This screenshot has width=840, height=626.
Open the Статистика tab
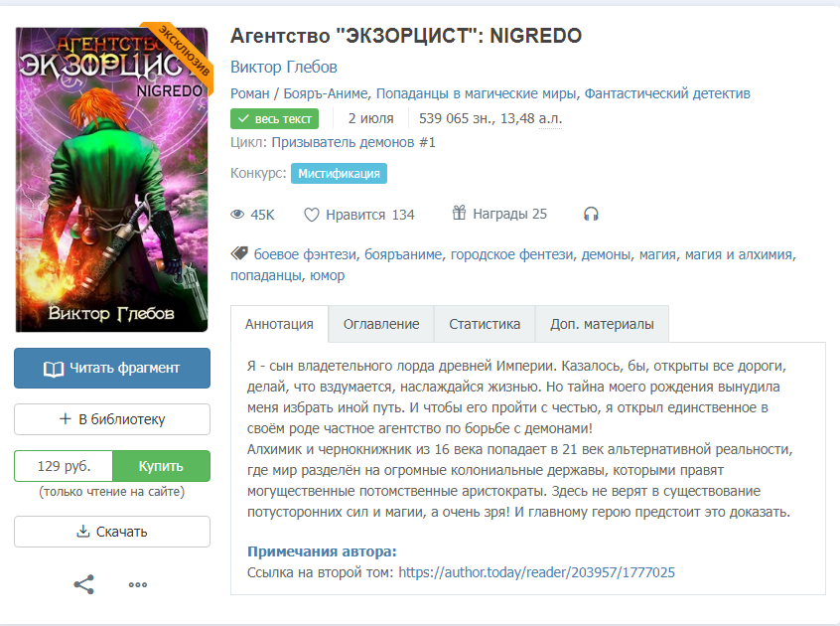point(485,324)
